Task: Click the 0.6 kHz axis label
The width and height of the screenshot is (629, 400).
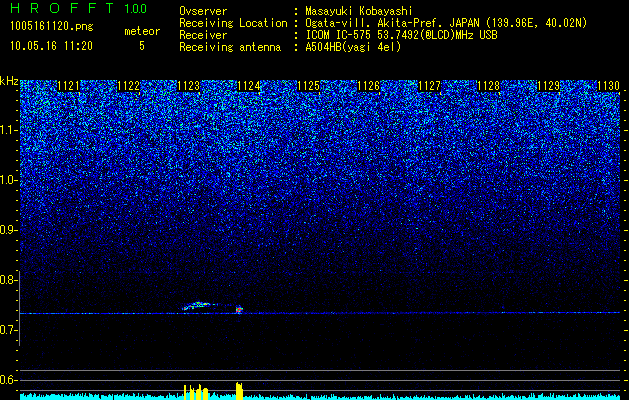Action: pyautogui.click(x=9, y=380)
